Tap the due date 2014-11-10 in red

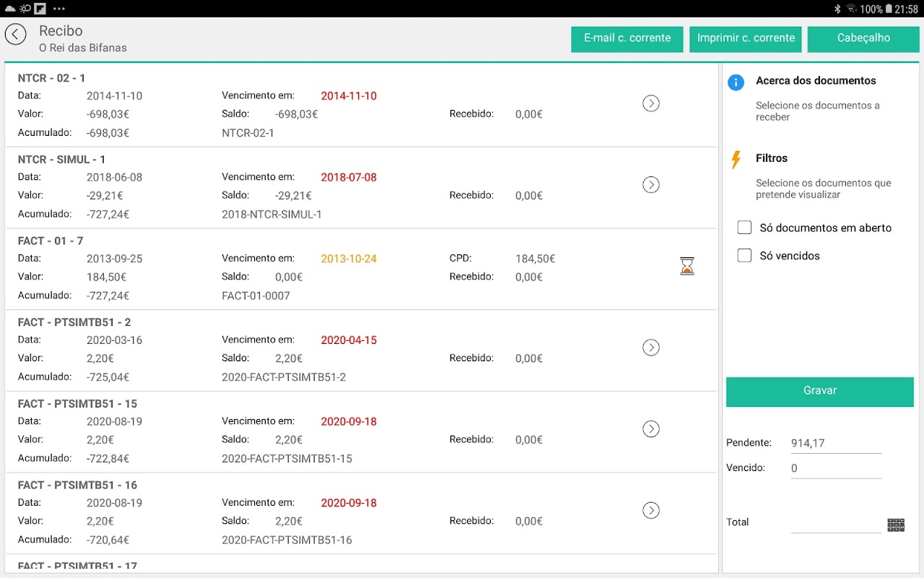(x=349, y=96)
